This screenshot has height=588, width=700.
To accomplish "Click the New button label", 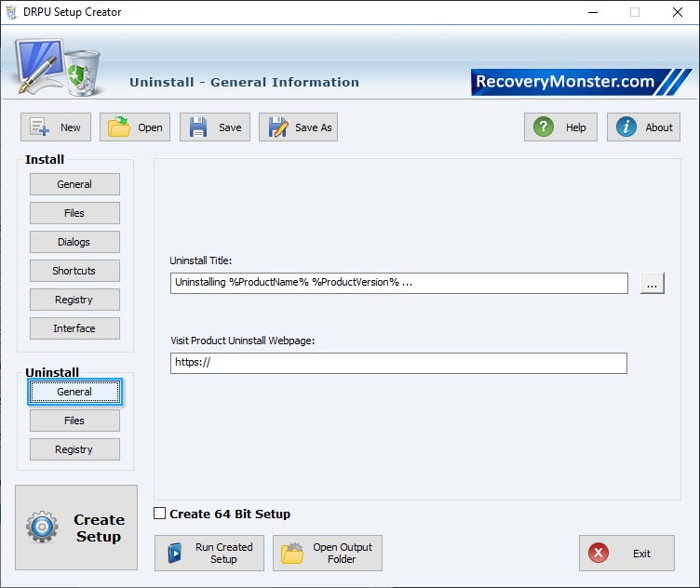I will (71, 127).
